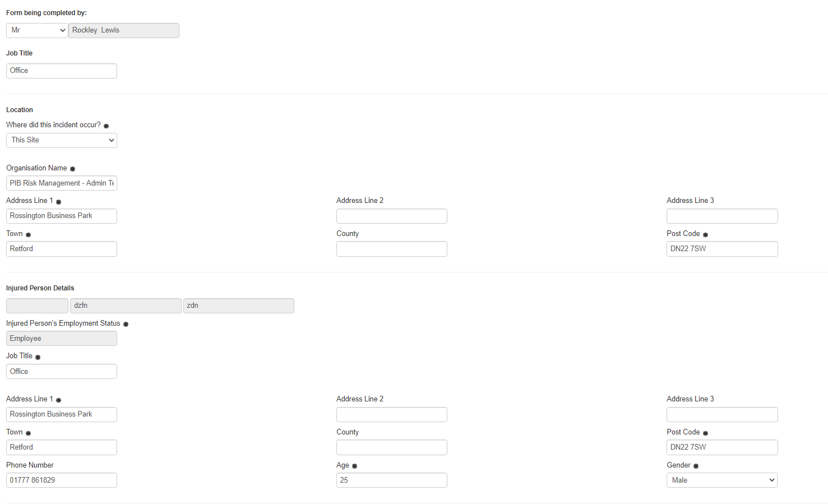Screen dimensions: 828x504
Task: Click the asterisk beside the Gender label
Action: [x=696, y=465]
